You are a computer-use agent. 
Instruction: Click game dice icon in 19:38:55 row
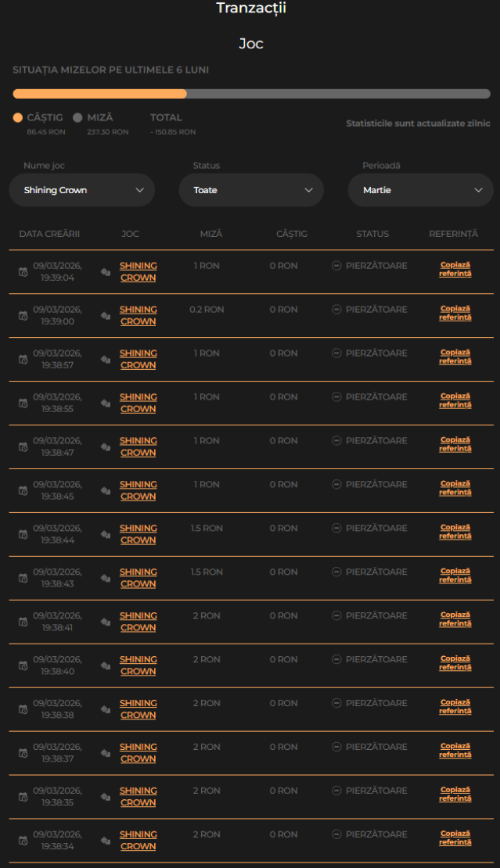[x=106, y=403]
